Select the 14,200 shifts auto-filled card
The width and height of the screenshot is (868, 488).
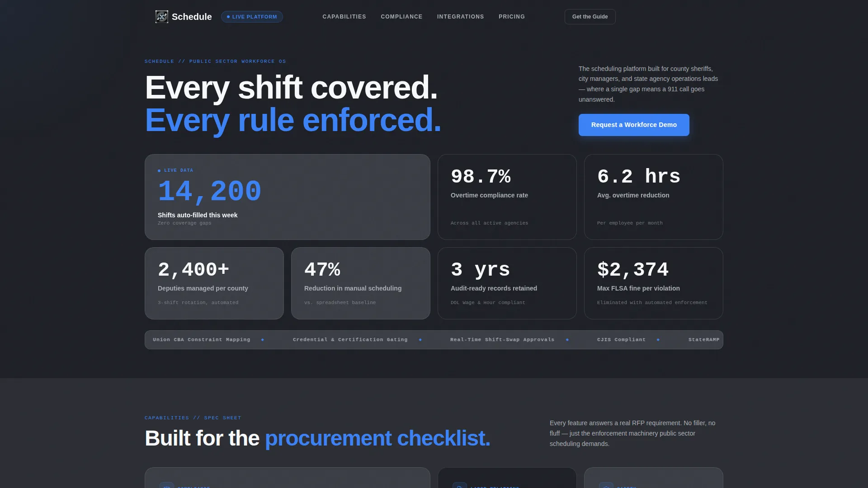tap(288, 197)
